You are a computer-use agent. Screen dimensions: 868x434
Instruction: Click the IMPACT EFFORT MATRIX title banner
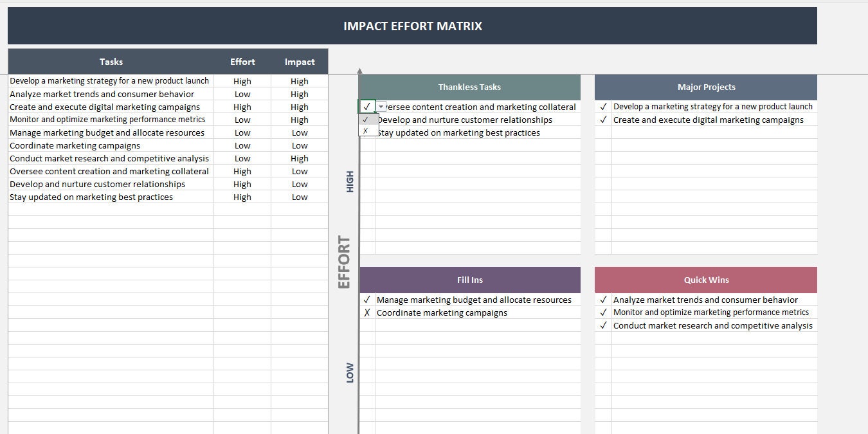click(412, 26)
